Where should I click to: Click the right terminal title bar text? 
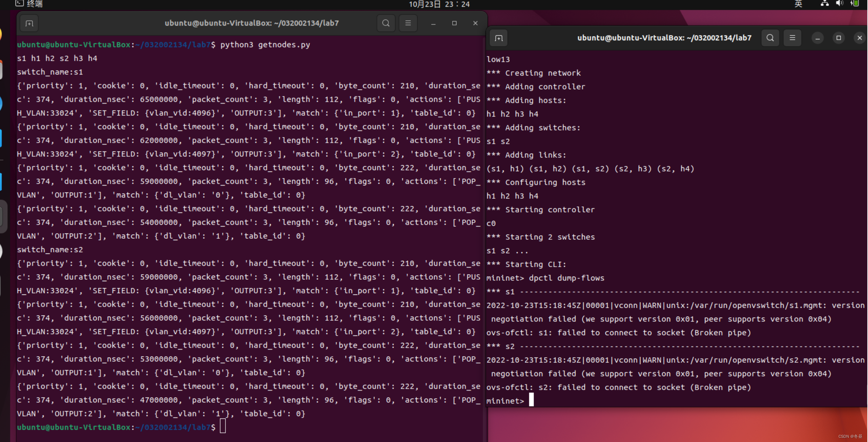tap(664, 38)
